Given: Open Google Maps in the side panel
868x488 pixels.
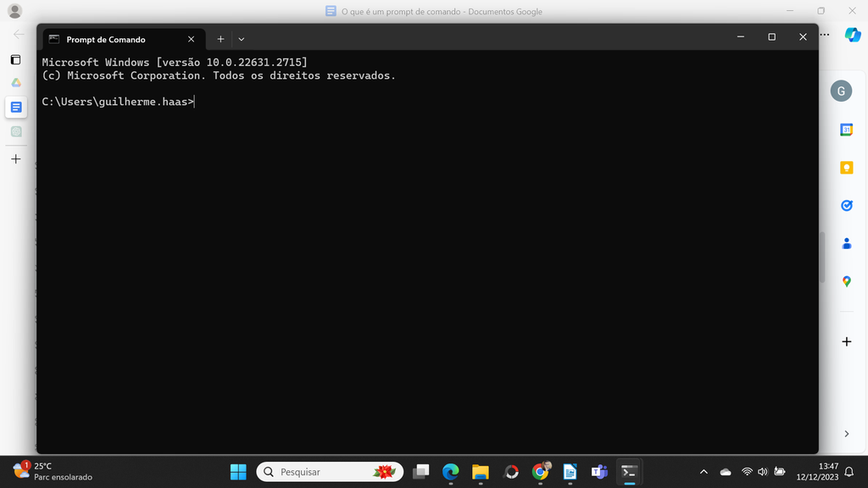Looking at the screenshot, I should click(846, 281).
